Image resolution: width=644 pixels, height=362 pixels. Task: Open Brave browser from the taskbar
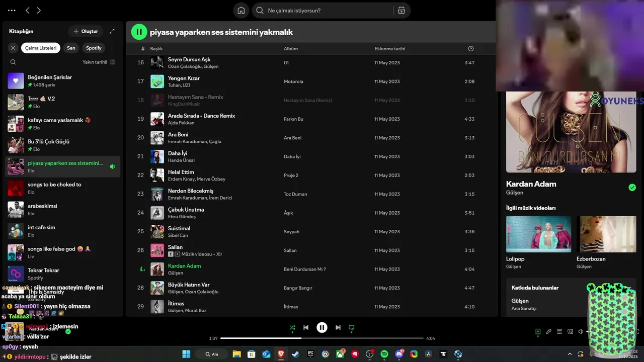pos(281,354)
